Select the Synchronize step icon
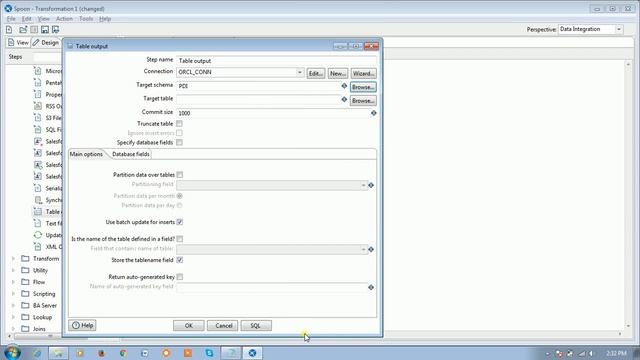Screen dimensions: 640x360 pos(38,200)
